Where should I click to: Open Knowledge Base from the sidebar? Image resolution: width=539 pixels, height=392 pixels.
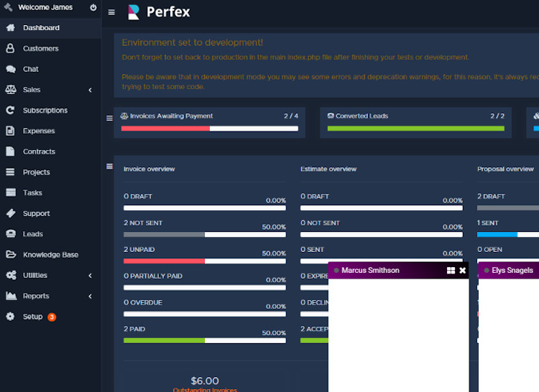50,254
